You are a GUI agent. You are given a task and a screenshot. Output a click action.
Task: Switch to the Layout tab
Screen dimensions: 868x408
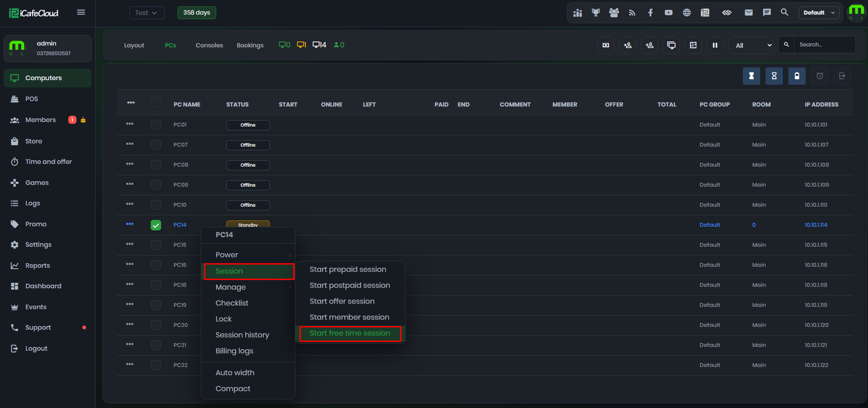click(x=134, y=45)
